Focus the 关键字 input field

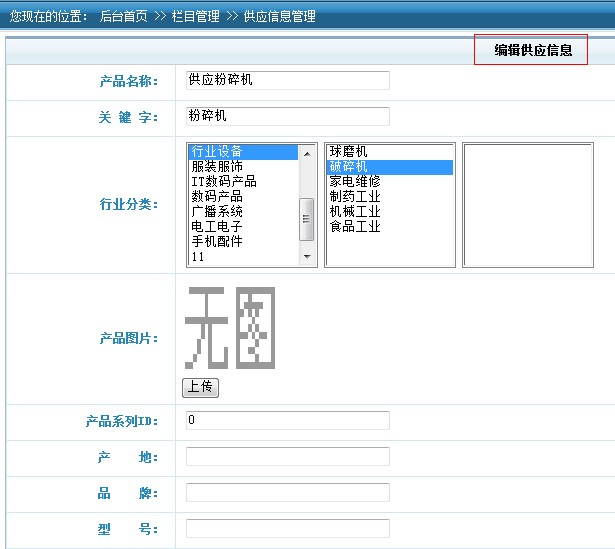(288, 116)
